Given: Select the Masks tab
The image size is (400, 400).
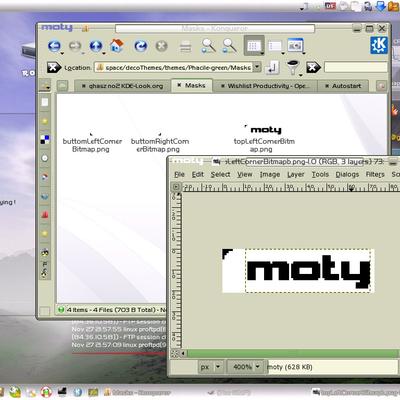Looking at the screenshot, I should (x=192, y=85).
